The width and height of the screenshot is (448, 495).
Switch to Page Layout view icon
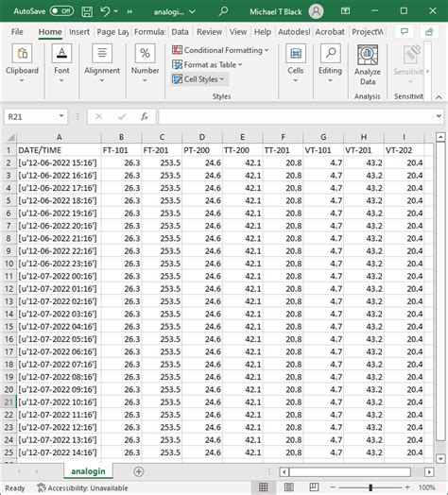(289, 487)
